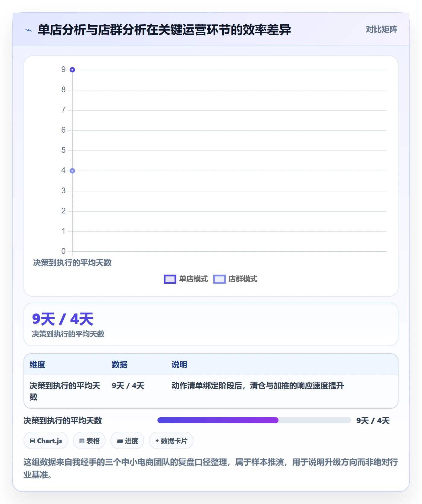Click the 维度 column header
Image resolution: width=422 pixels, height=504 pixels.
click(37, 364)
